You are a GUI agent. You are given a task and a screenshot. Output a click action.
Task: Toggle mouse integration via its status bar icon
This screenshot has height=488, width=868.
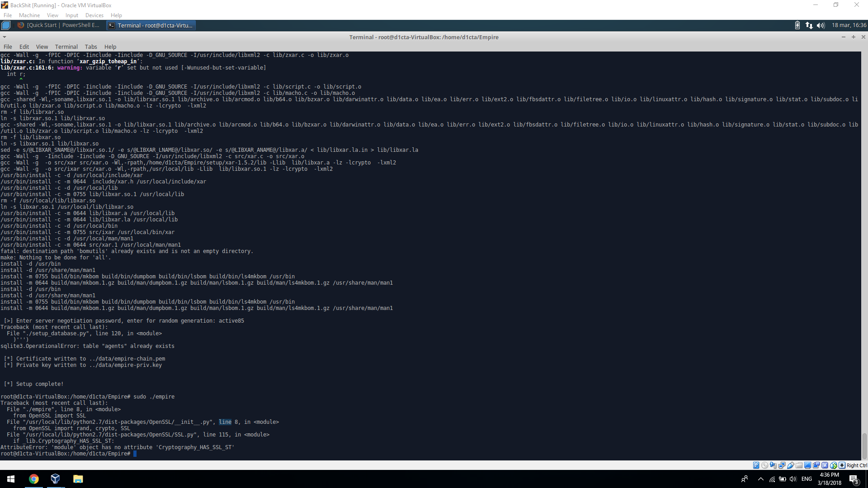click(x=833, y=465)
